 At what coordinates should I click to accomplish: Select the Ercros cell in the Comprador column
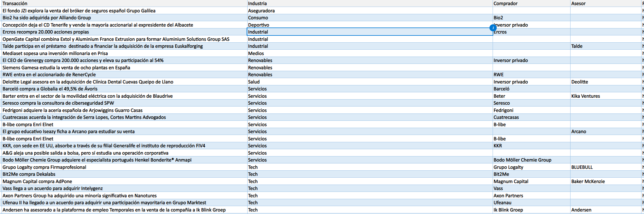pos(531,32)
